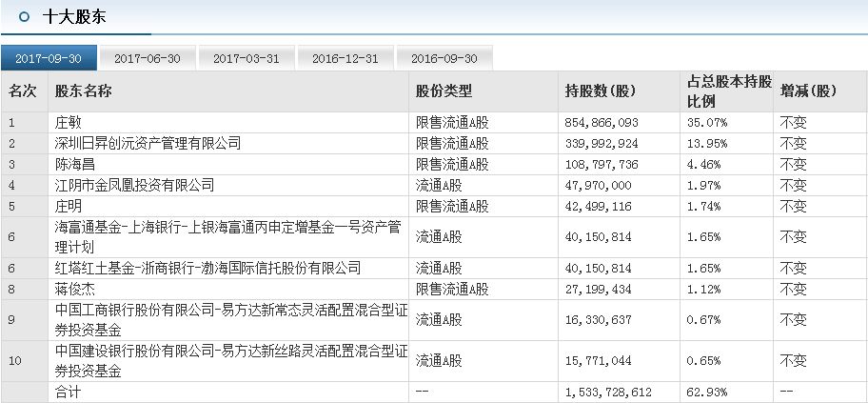The width and height of the screenshot is (868, 403).
Task: Click total percentage 62.93%
Action: tap(707, 393)
